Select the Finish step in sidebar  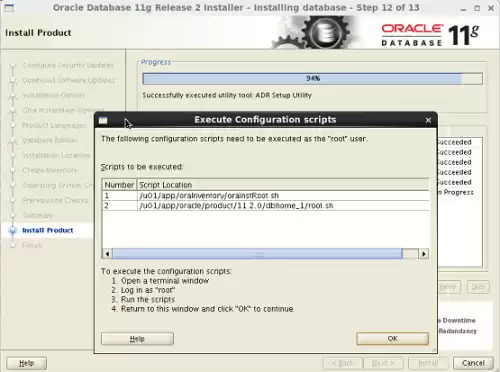pyautogui.click(x=32, y=245)
